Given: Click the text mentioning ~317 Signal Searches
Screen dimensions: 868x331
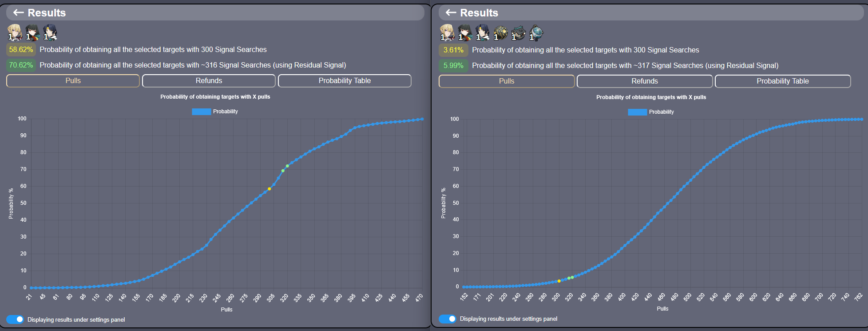Looking at the screenshot, I should pyautogui.click(x=625, y=66).
